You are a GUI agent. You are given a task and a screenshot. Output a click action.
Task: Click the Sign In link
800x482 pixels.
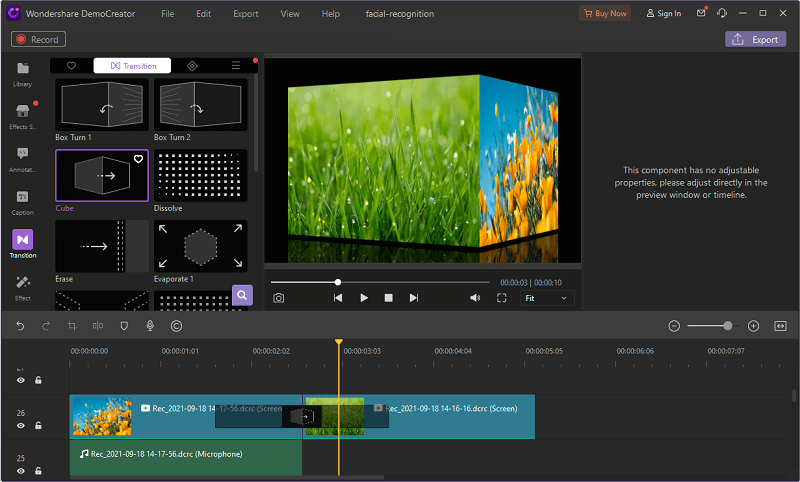click(664, 13)
